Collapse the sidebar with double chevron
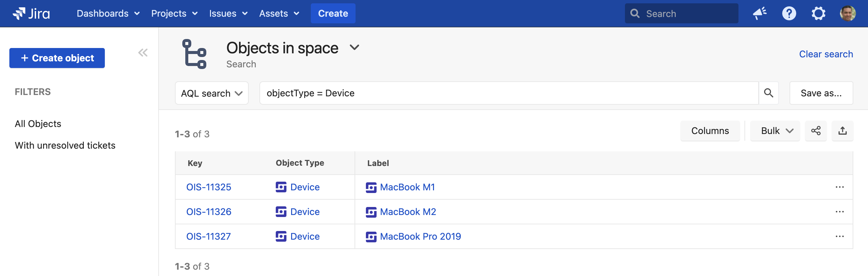868x276 pixels. [x=143, y=53]
